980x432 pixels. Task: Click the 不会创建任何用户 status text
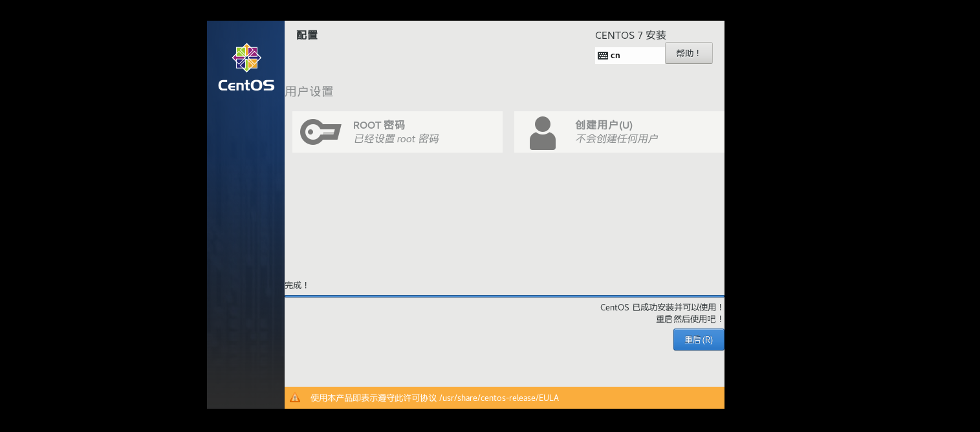point(616,138)
